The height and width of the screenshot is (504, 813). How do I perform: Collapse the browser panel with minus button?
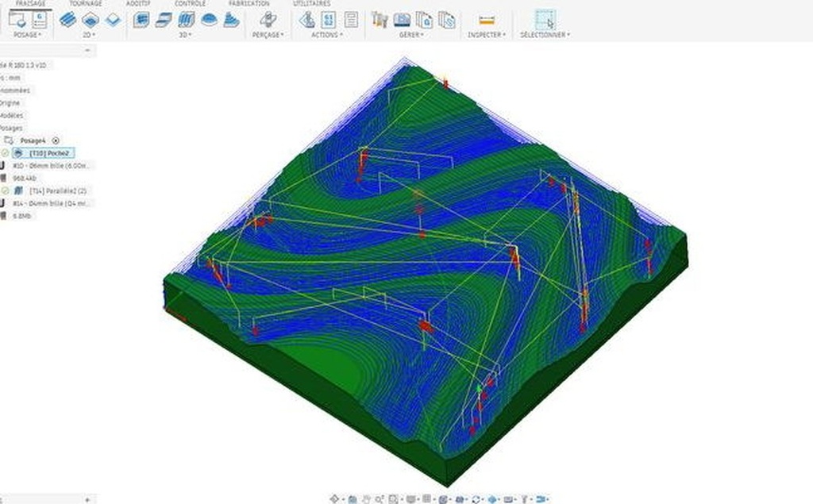click(x=87, y=51)
